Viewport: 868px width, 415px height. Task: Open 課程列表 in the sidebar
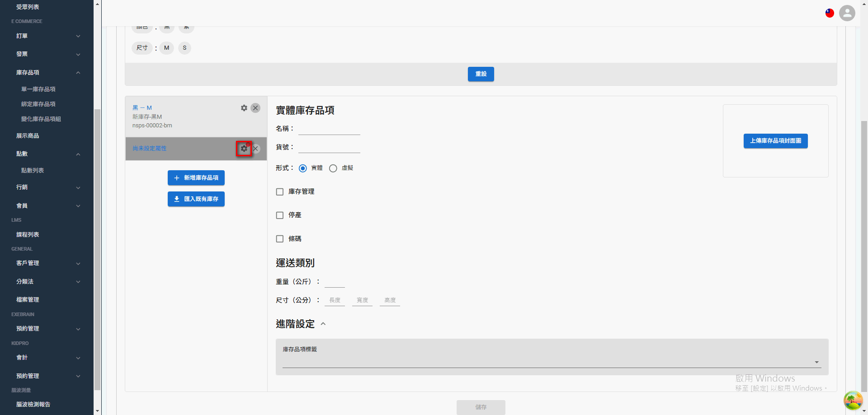(28, 235)
